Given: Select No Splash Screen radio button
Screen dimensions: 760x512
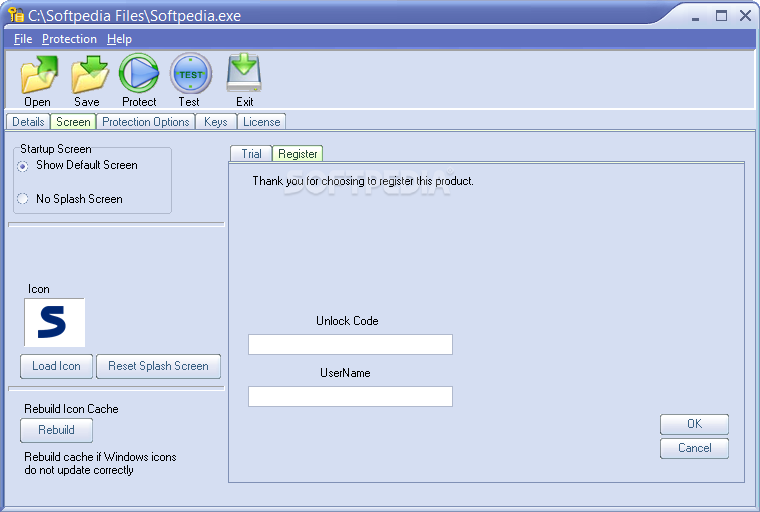Looking at the screenshot, I should (22, 198).
